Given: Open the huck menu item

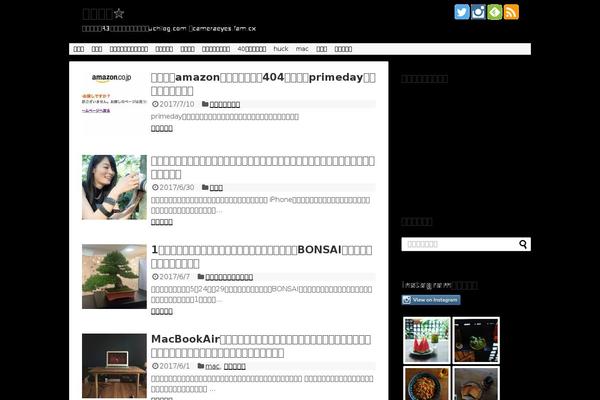Looking at the screenshot, I should [x=280, y=49].
